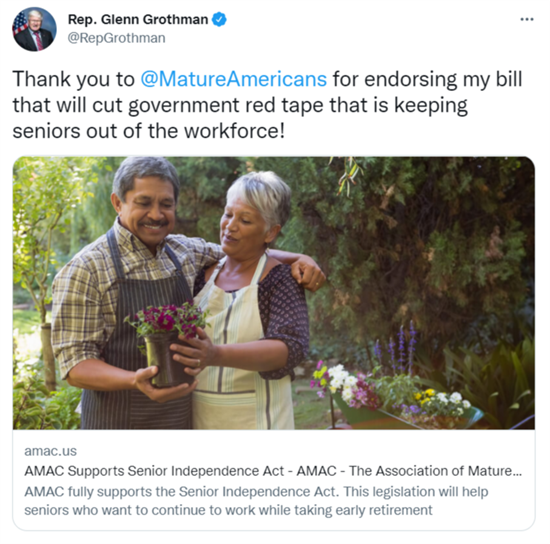Open the amac.us domain link
This screenshot has height=544, width=550.
51,451
